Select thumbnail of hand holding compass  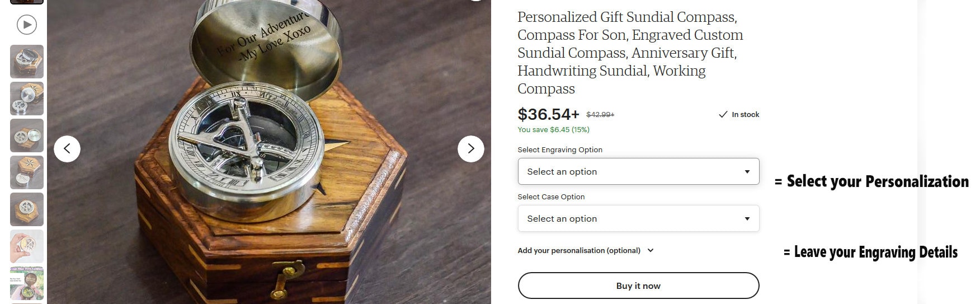[27, 246]
